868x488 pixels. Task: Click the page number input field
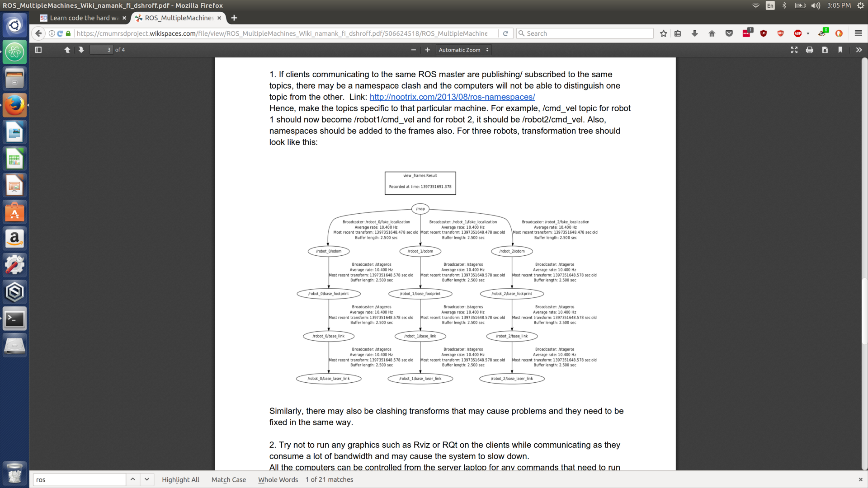(x=101, y=50)
